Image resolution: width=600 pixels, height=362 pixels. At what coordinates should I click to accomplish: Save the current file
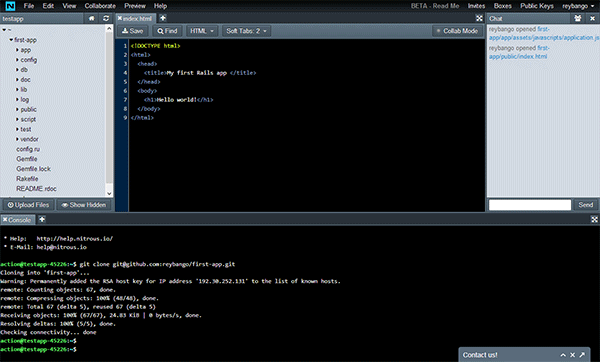(x=132, y=31)
